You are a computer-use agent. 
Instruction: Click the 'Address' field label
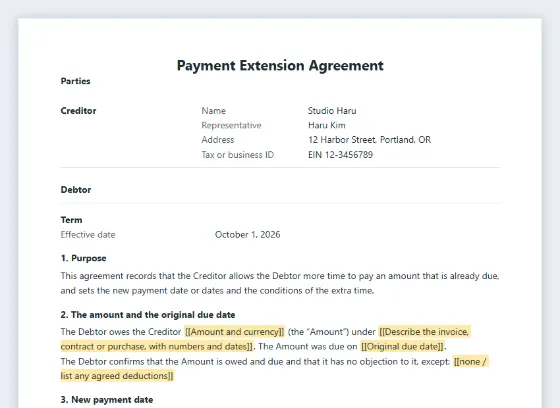(x=218, y=140)
